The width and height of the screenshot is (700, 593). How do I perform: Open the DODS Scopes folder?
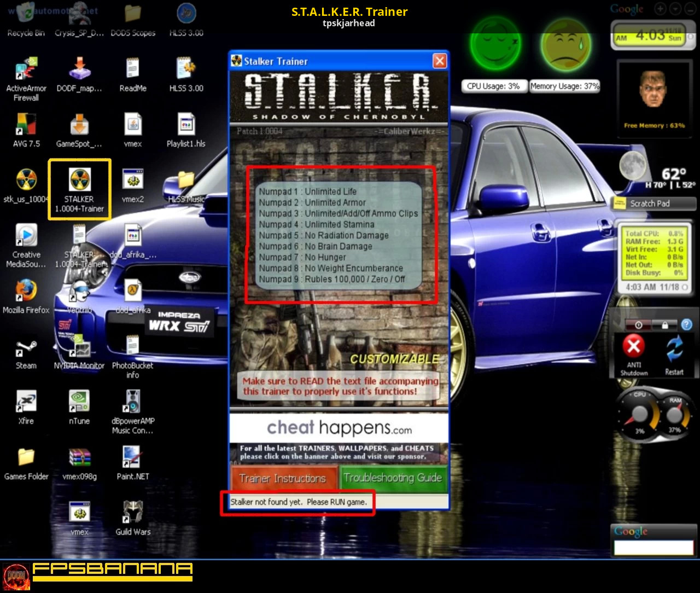pos(133,20)
